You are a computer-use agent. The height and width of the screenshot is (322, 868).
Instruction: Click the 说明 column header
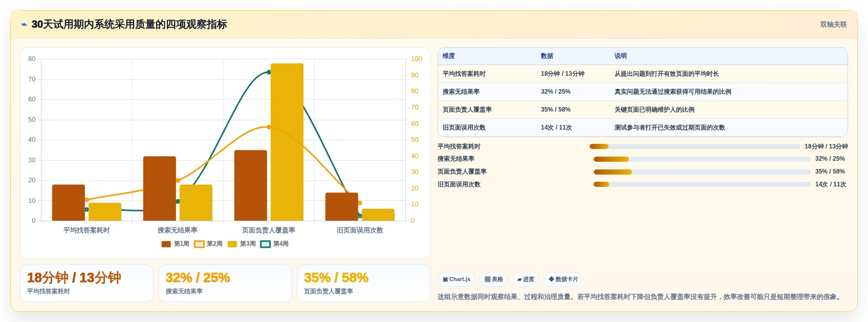click(x=621, y=56)
